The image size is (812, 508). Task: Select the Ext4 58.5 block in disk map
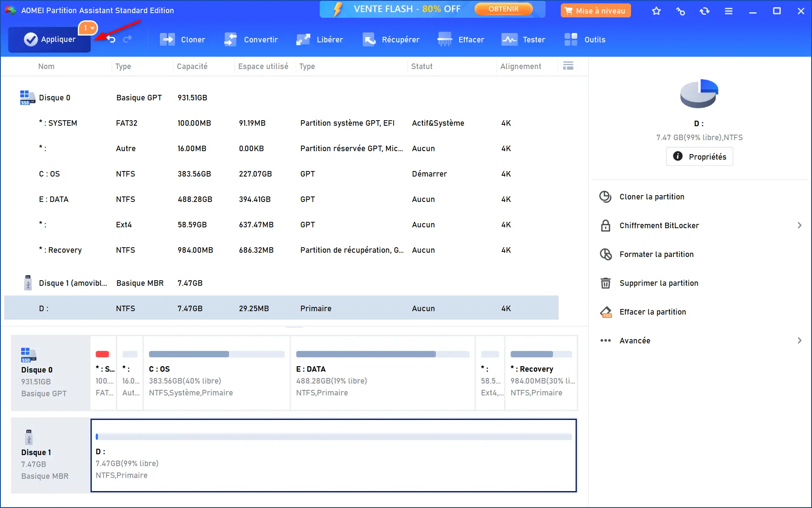tap(490, 373)
